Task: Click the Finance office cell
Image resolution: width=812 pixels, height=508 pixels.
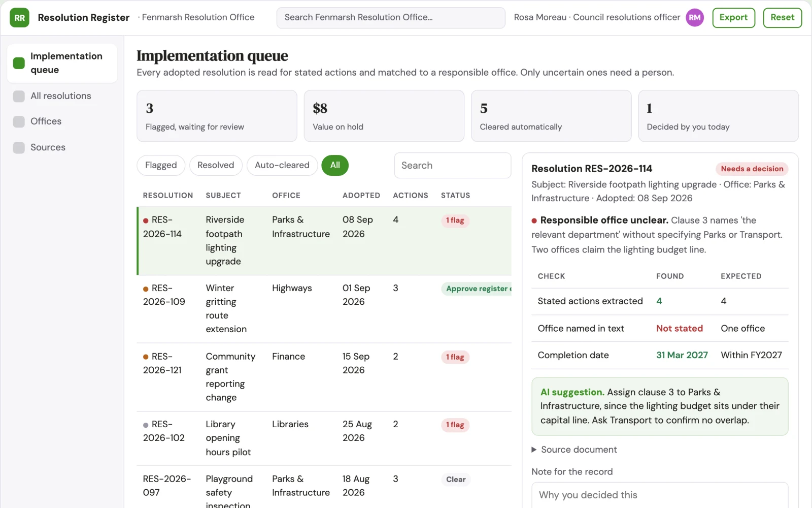Action: [288, 357]
